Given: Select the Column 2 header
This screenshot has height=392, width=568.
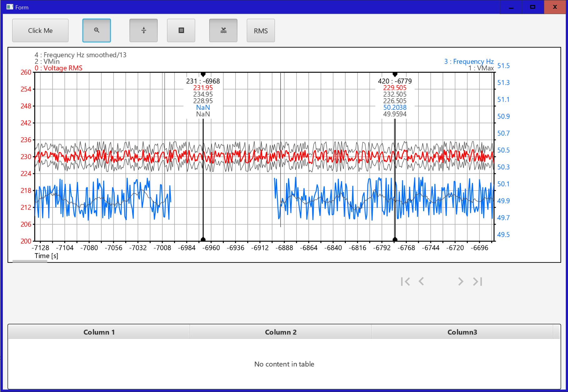Looking at the screenshot, I should 281,332.
